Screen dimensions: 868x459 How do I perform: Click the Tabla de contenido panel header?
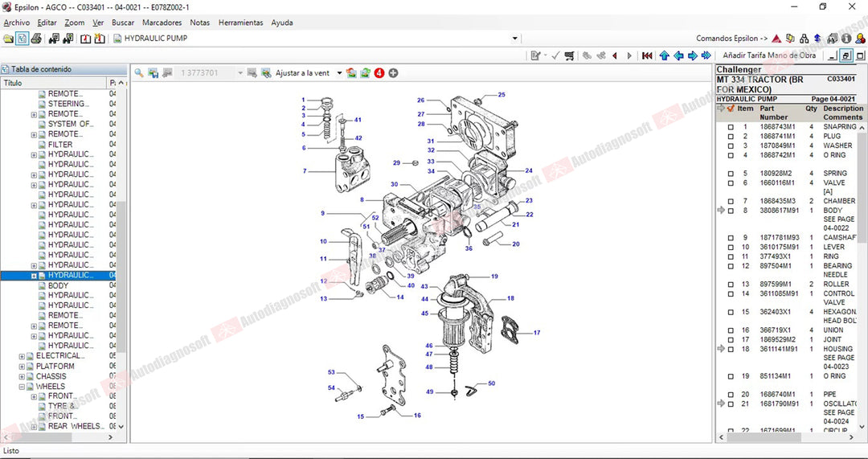point(63,69)
